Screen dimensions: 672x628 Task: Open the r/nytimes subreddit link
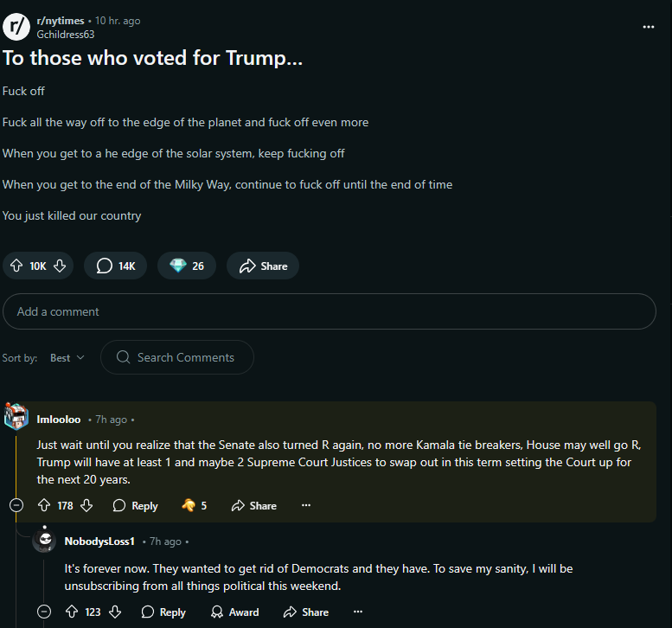[x=61, y=21]
